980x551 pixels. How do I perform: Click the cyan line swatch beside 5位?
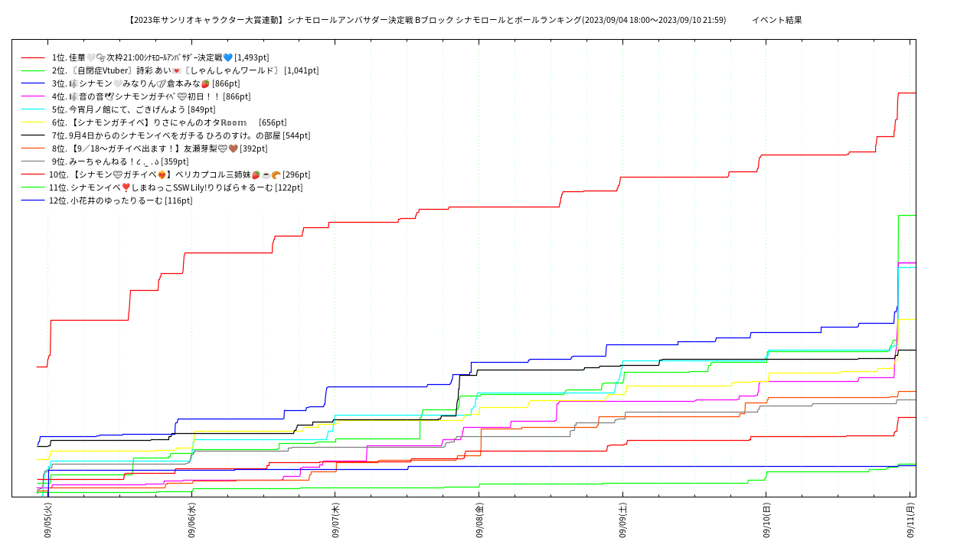(33, 109)
